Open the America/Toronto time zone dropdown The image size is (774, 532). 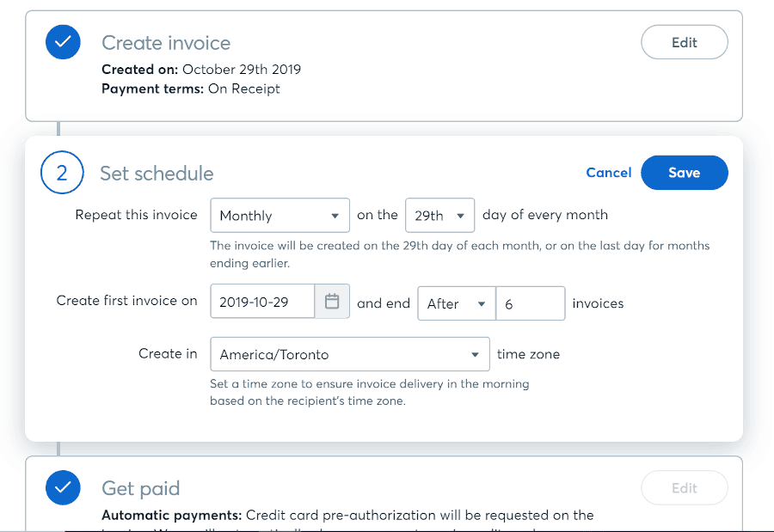(x=350, y=354)
